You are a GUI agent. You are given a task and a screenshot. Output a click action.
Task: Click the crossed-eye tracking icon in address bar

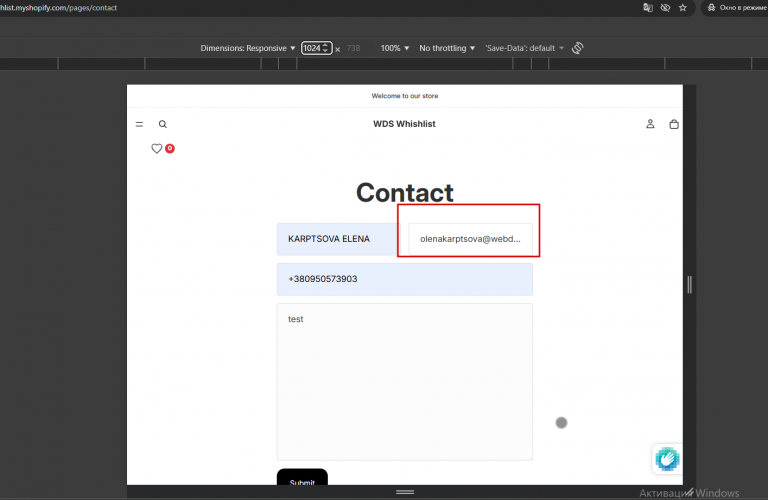[665, 8]
